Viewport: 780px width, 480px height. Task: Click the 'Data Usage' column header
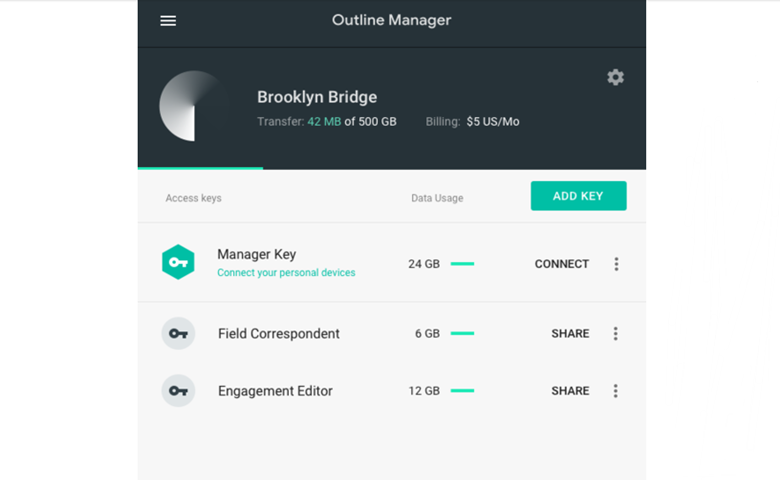point(437,198)
